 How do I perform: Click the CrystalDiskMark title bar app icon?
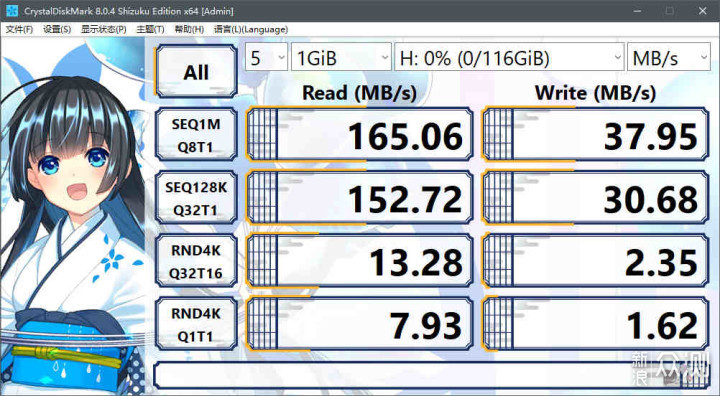point(12,11)
